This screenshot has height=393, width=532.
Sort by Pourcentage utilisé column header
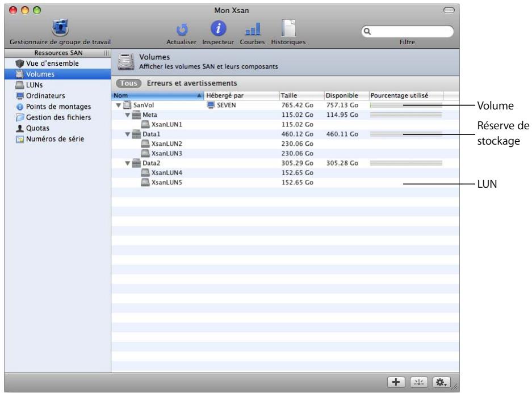point(406,95)
